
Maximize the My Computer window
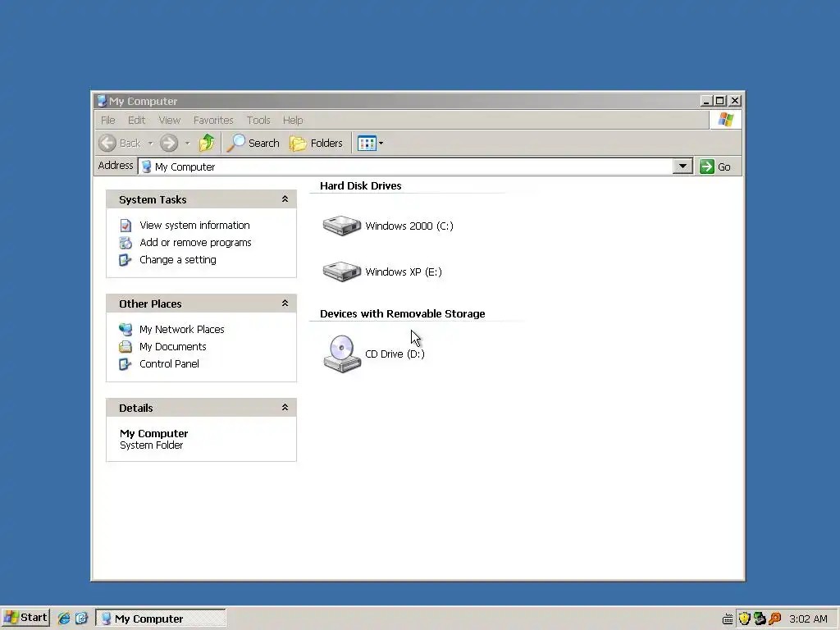720,101
